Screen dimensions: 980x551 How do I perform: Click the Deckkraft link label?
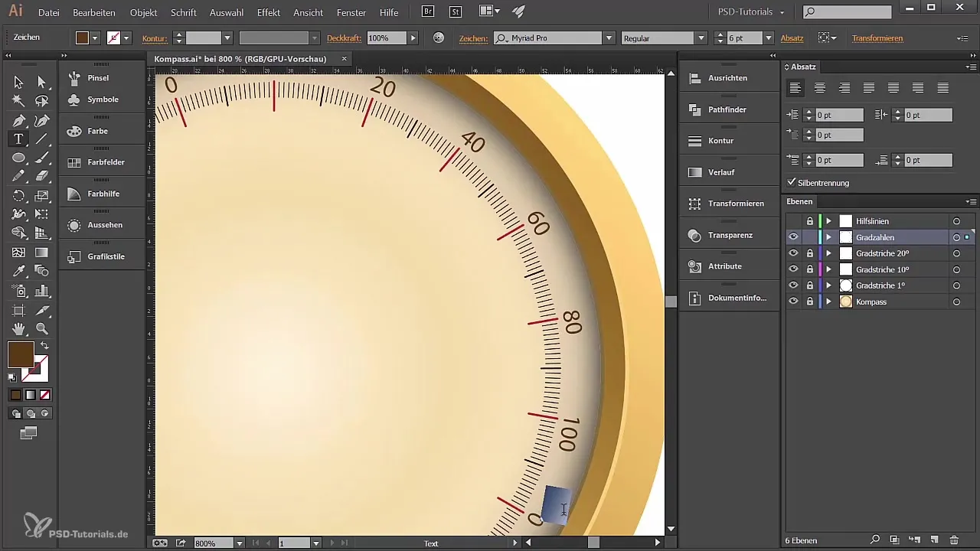click(344, 38)
